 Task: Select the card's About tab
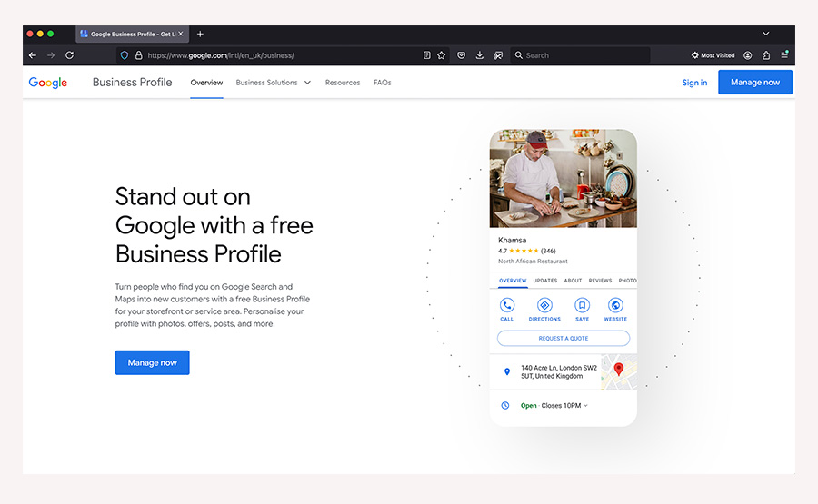[573, 281]
